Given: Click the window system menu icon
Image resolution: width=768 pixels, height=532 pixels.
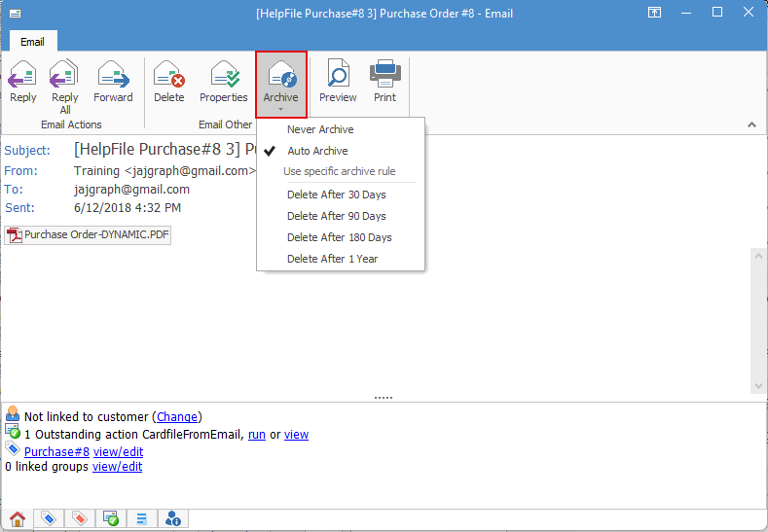Looking at the screenshot, I should 16,14.
